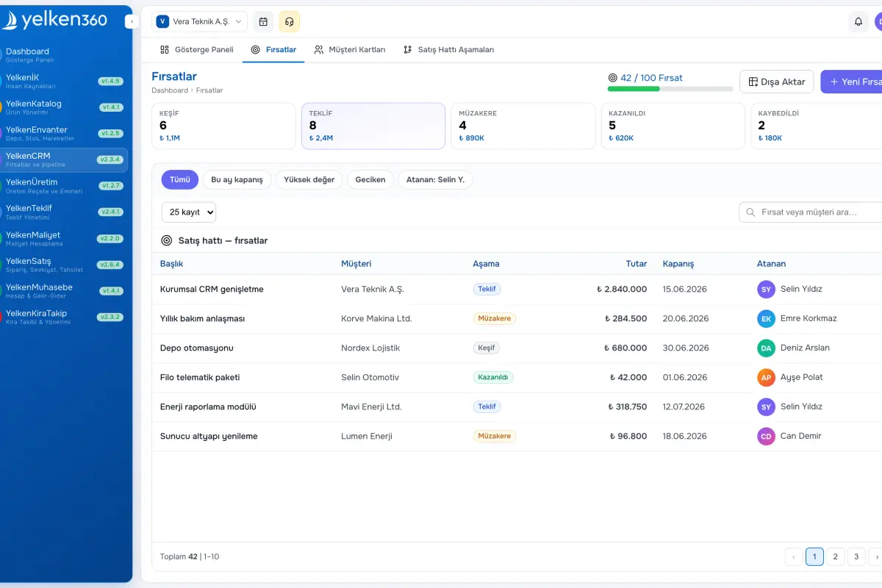Screen dimensions: 882x588
Task: Go to page 3
Action: coord(856,557)
